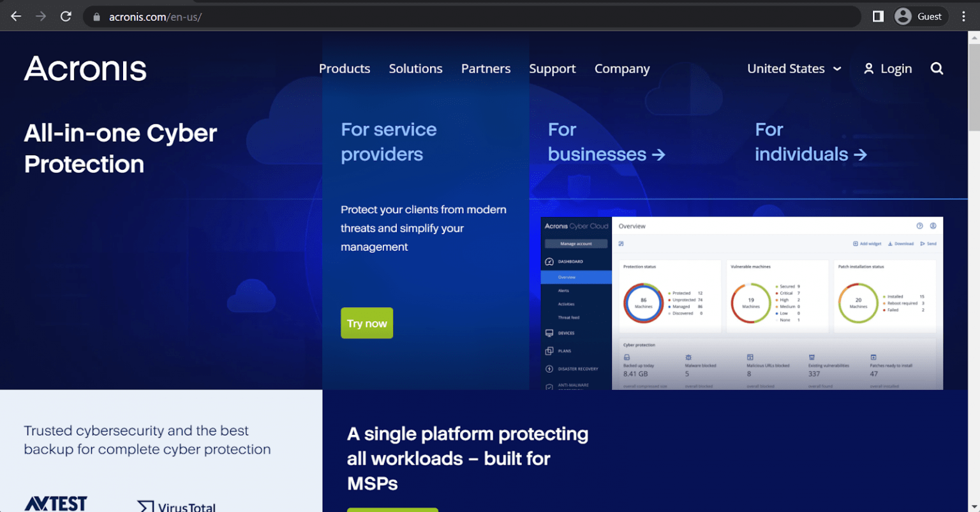The height and width of the screenshot is (512, 980).
Task: Click the Acronis logo
Action: point(85,69)
